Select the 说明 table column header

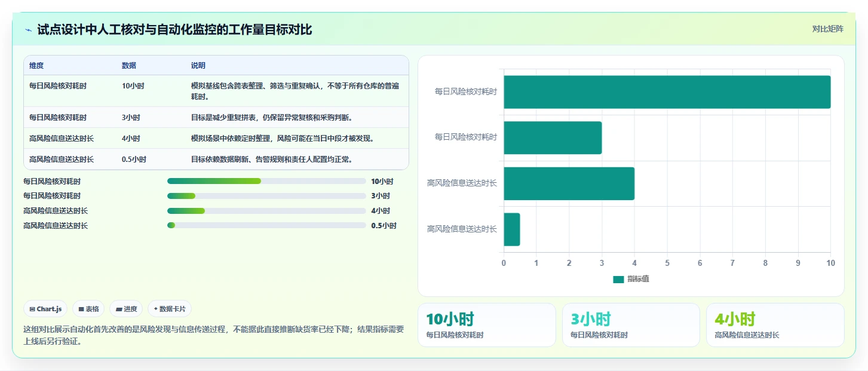click(x=198, y=65)
